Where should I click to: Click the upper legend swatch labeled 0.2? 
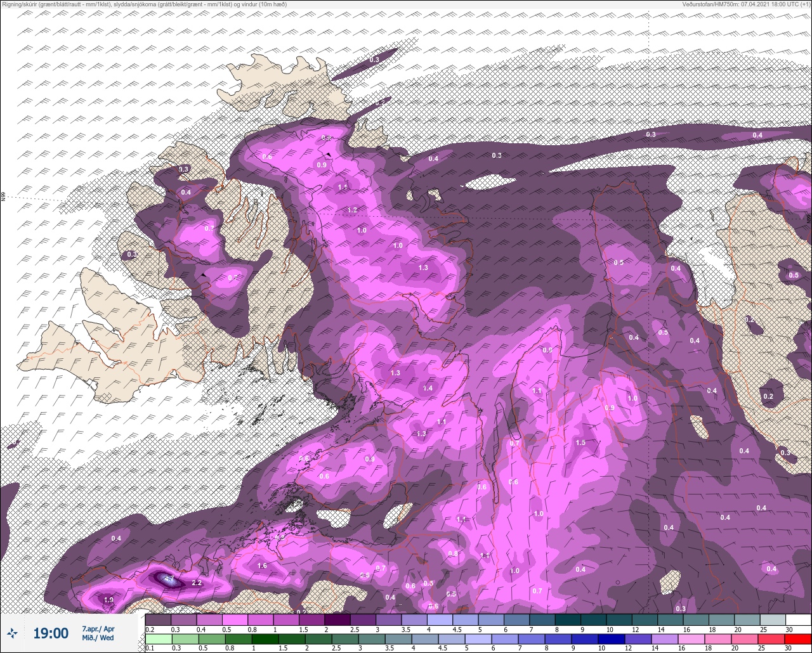[158, 620]
